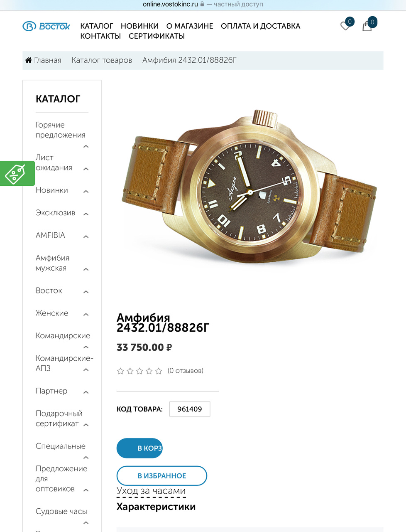Go to the СЕРТИФИКАТЫ menu item
This screenshot has height=532, width=406.
coord(157,36)
